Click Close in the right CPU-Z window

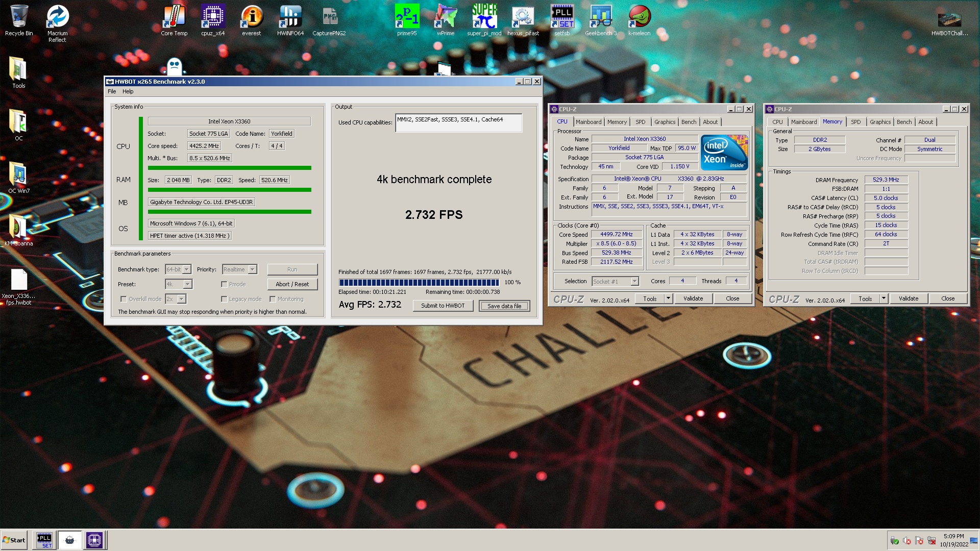(x=947, y=298)
